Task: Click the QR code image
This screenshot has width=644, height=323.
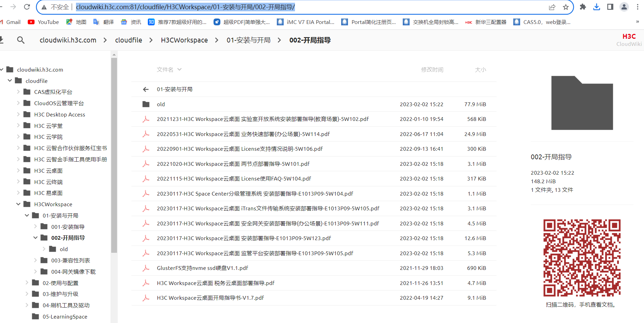Action: [582, 258]
